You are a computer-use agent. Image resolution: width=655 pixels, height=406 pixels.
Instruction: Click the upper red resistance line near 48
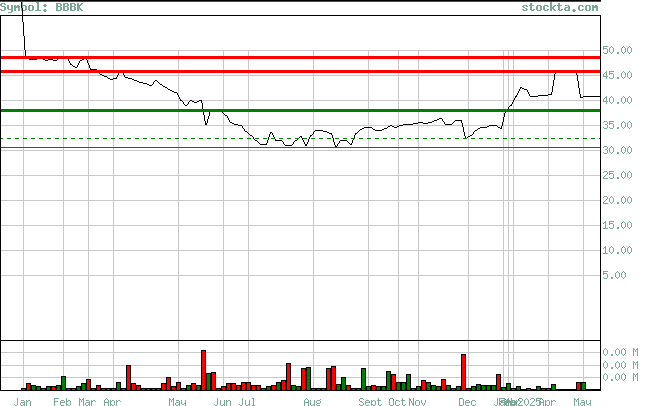pyautogui.click(x=300, y=58)
